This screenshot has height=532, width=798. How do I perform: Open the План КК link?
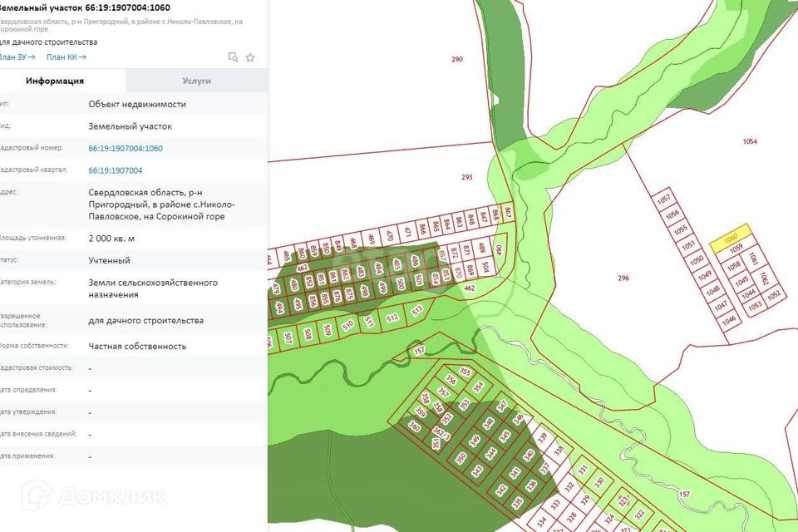pos(66,57)
